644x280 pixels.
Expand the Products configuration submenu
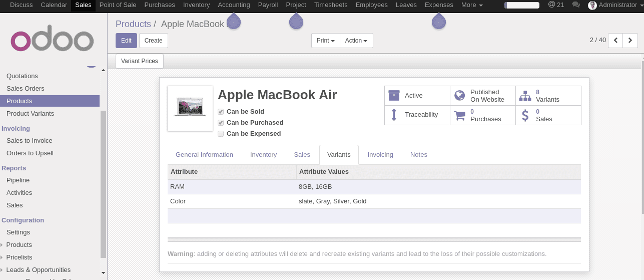click(19, 244)
